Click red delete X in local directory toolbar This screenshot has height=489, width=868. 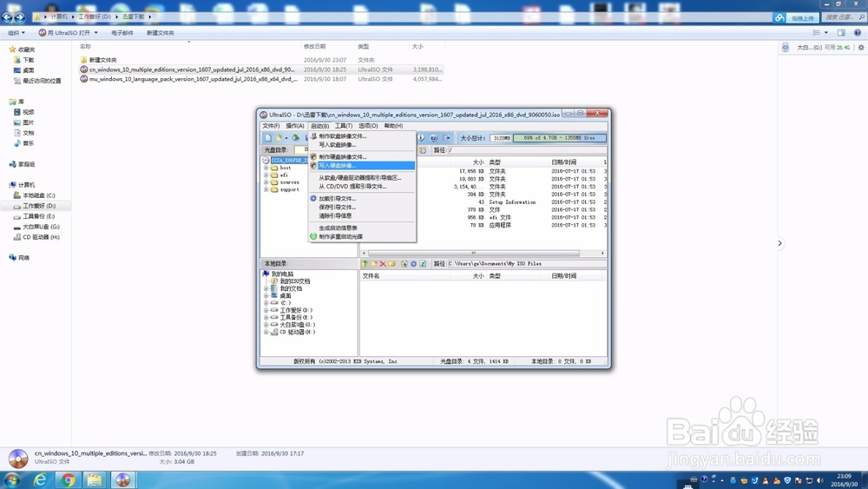pos(383,264)
